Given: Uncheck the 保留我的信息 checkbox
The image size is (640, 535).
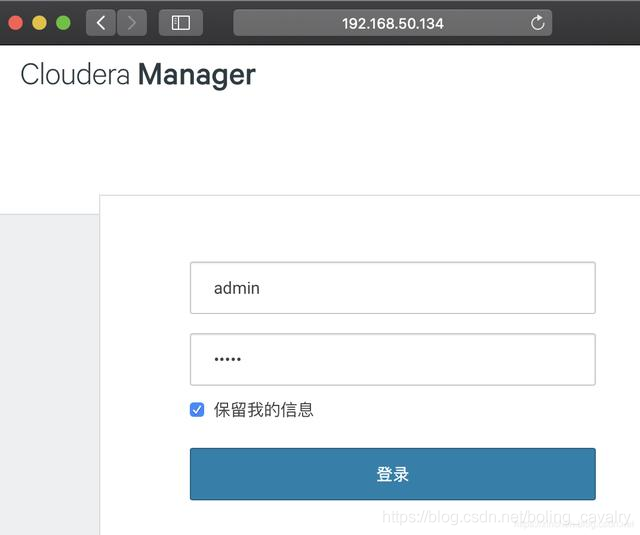Looking at the screenshot, I should coord(197,409).
